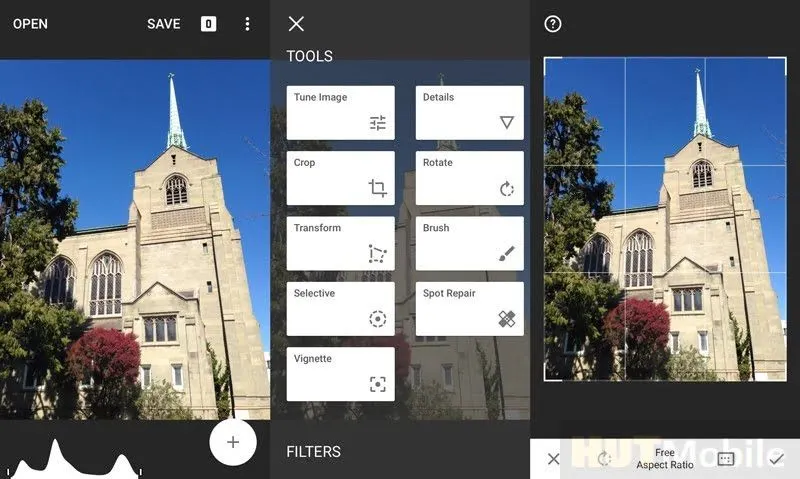This screenshot has height=479, width=800.
Task: Select the Spot Repair tool
Action: [x=469, y=308]
